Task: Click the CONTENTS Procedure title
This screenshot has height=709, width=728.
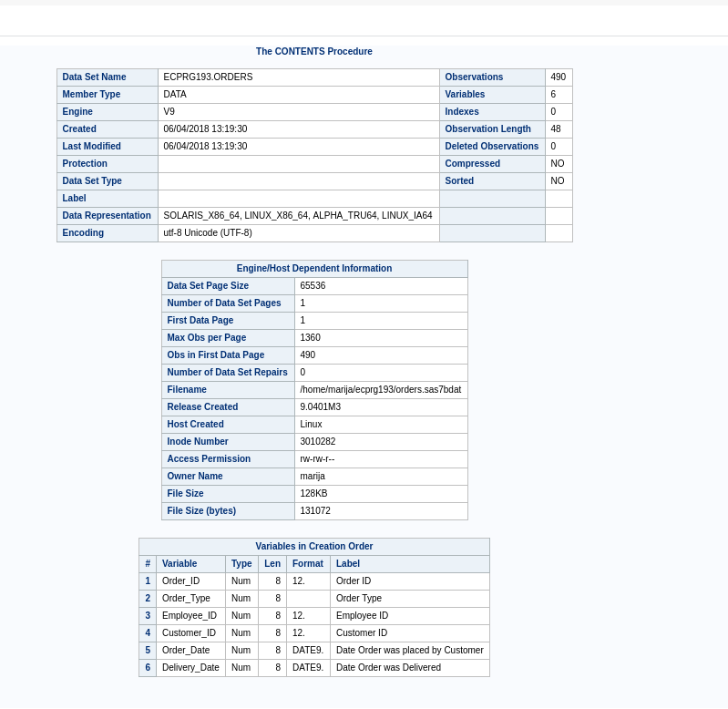Action: pyautogui.click(x=313, y=52)
